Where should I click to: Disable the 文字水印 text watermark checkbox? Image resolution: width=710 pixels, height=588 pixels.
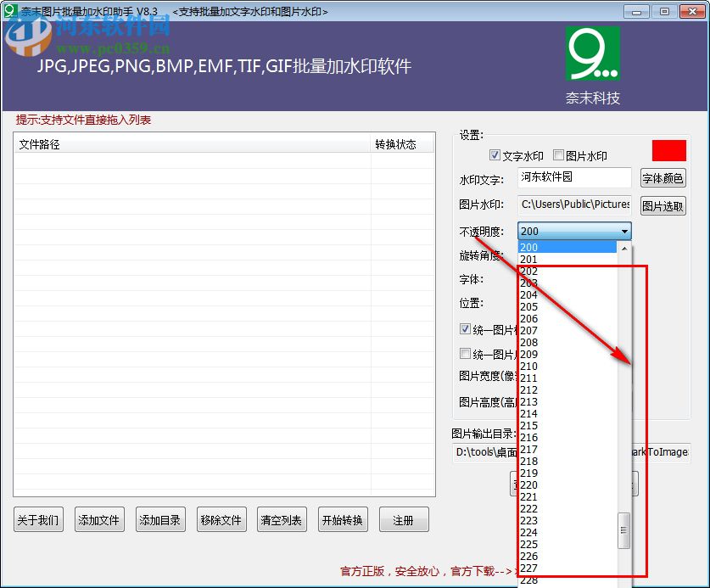495,155
